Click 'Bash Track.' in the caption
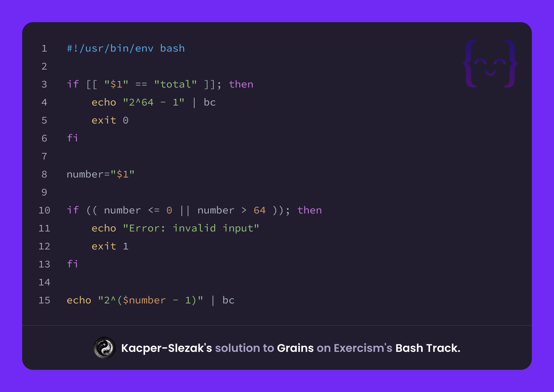 428,348
